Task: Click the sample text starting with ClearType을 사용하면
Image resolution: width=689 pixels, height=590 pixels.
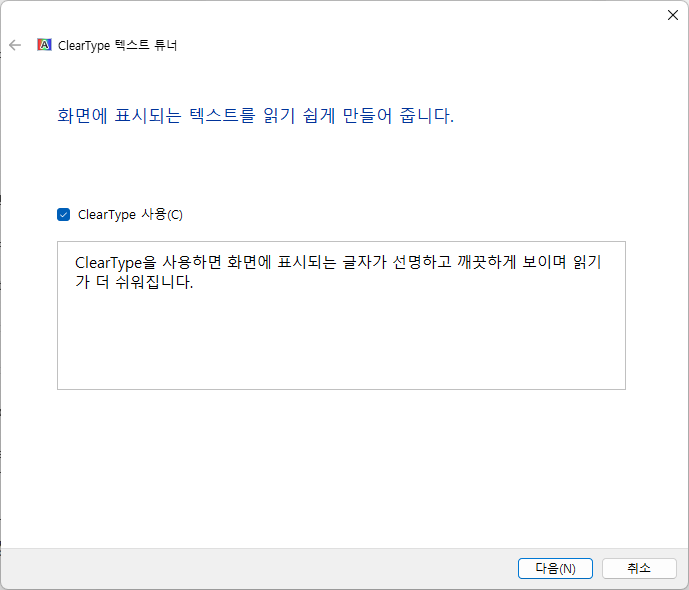Action: [x=338, y=272]
